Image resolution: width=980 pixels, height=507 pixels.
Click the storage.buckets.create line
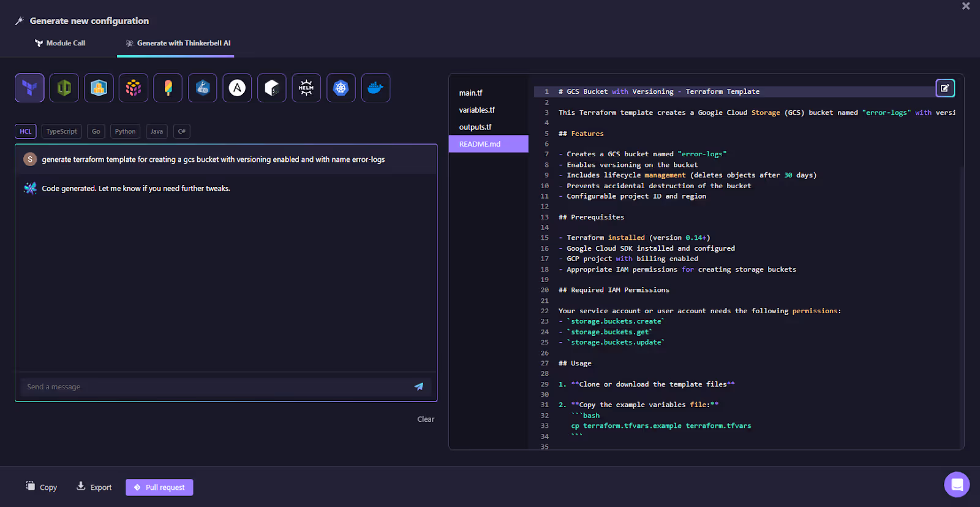click(611, 321)
